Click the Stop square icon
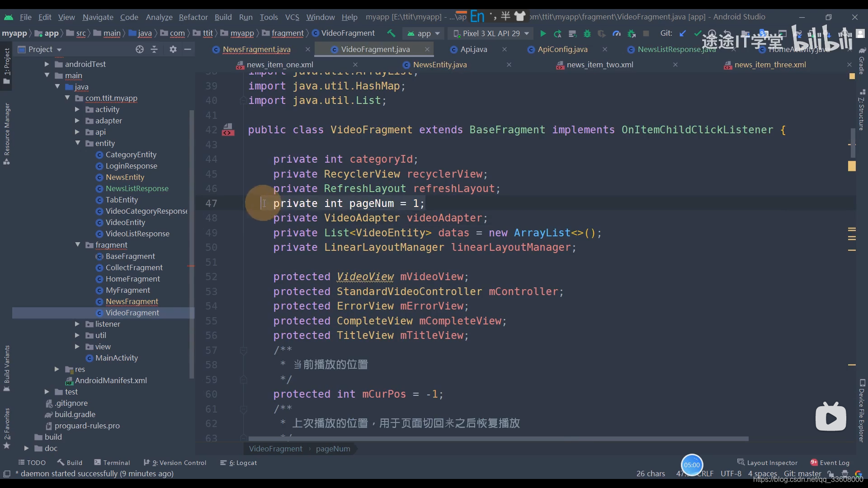Image resolution: width=868 pixels, height=488 pixels. (646, 33)
